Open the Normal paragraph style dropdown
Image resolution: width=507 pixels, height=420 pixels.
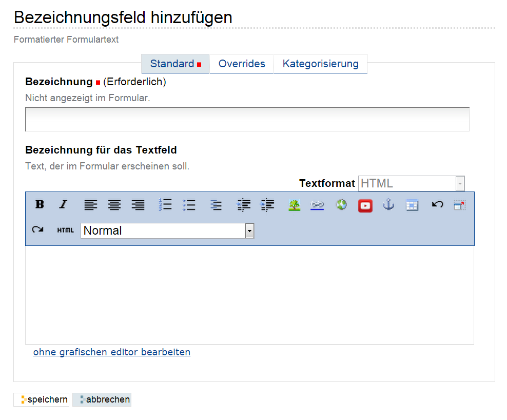tap(167, 231)
